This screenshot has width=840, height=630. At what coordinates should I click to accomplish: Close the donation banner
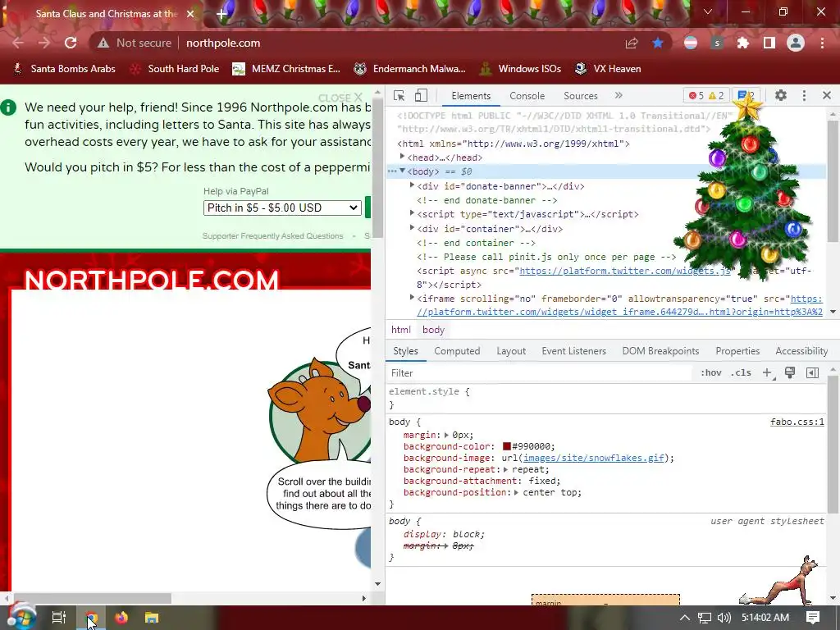tap(340, 98)
